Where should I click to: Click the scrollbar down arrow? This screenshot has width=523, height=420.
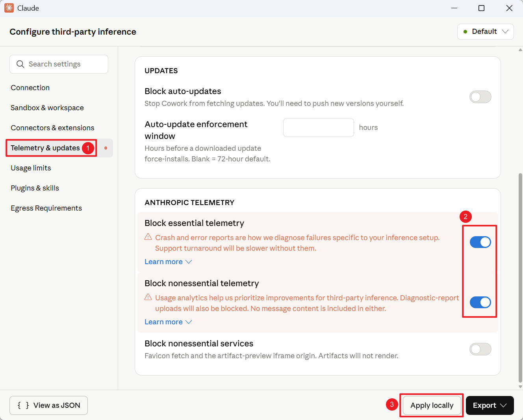coord(520,387)
